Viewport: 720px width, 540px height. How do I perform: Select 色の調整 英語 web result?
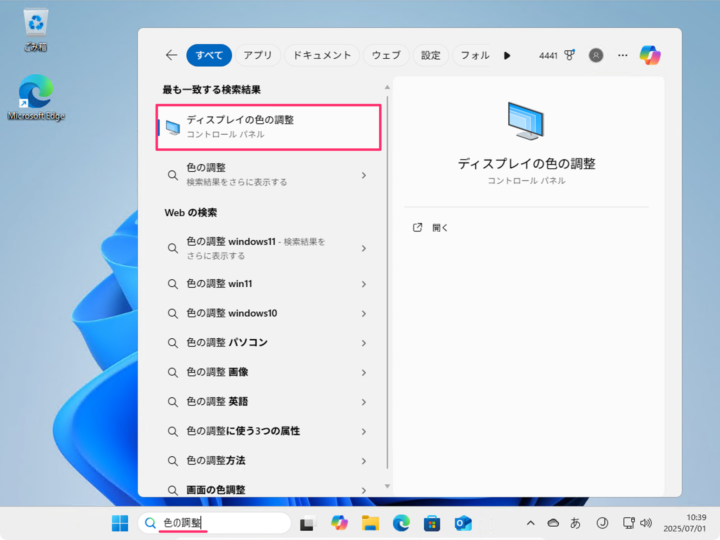(269, 401)
